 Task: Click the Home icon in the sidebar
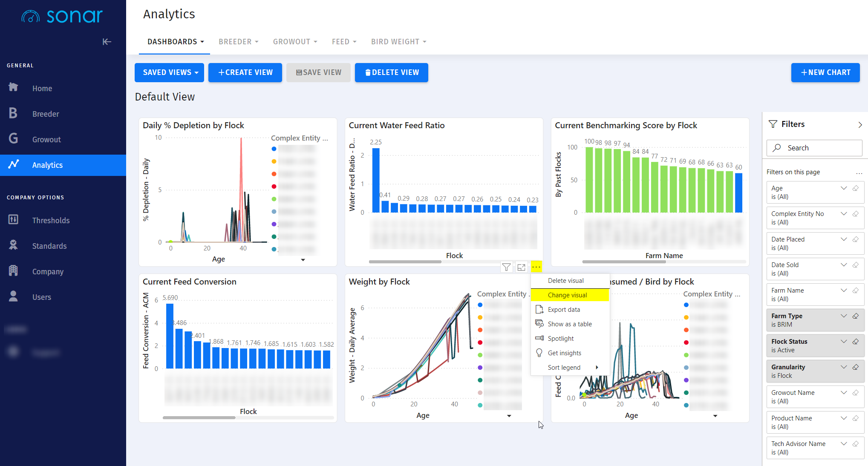(13, 87)
